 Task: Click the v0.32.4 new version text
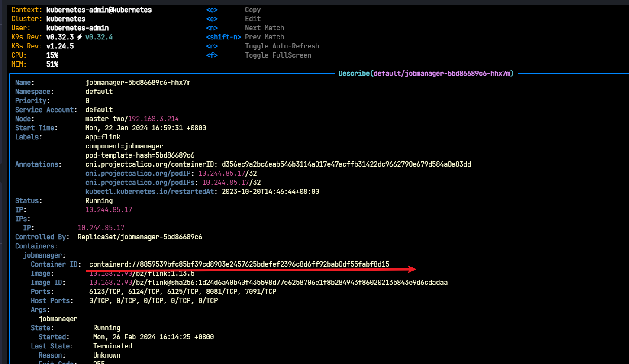tap(99, 37)
